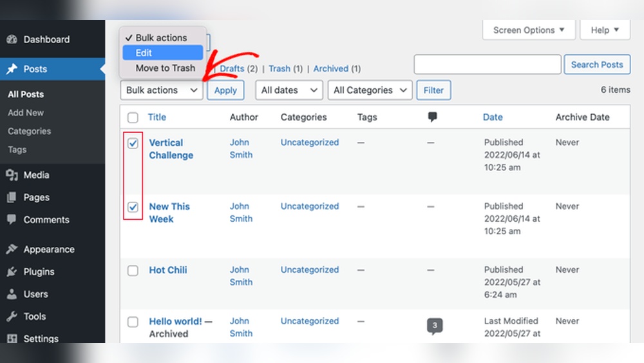
Task: Show the Drafts (2) posts view
Action: click(239, 68)
